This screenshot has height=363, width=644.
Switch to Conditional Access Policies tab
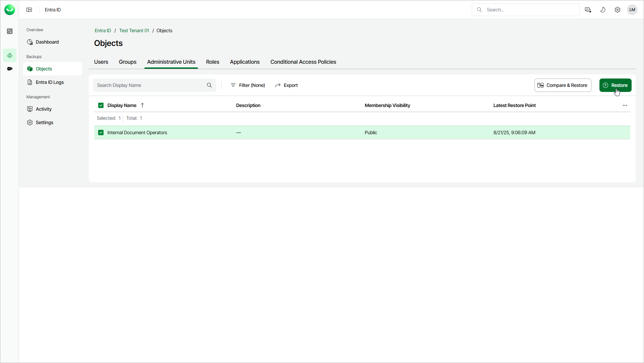pyautogui.click(x=303, y=62)
